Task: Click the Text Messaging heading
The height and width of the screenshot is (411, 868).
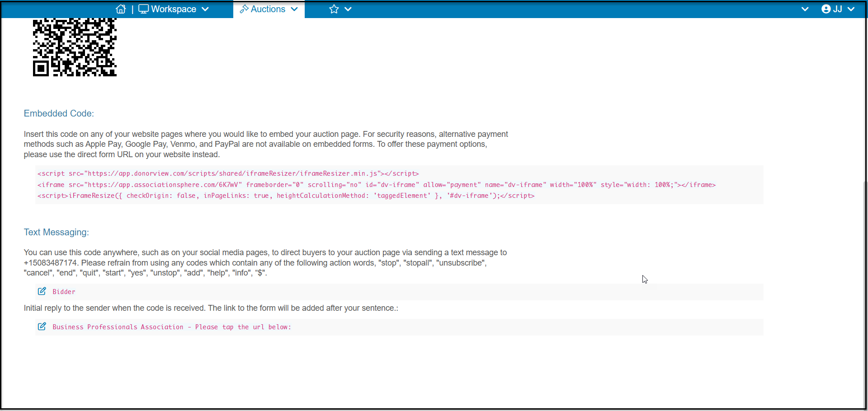Action: pyautogui.click(x=57, y=232)
